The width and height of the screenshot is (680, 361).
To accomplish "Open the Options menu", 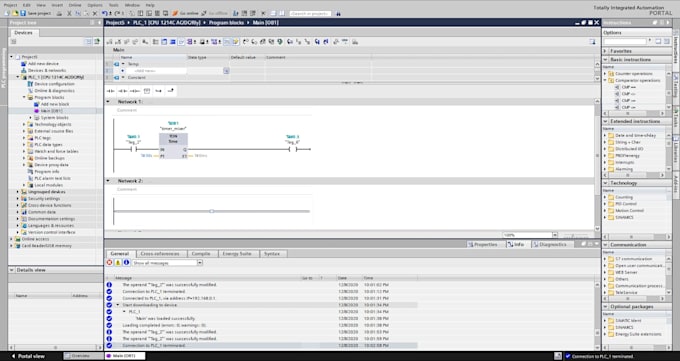I will click(95, 5).
